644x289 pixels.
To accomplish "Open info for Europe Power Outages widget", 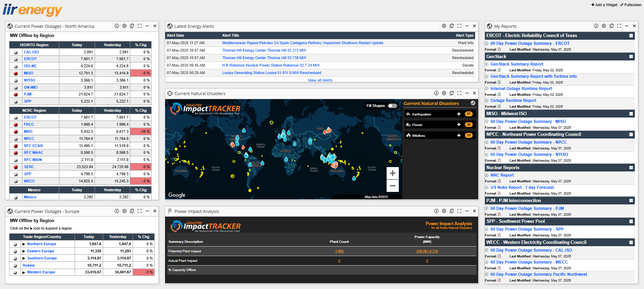I will pyautogui.click(x=117, y=211).
